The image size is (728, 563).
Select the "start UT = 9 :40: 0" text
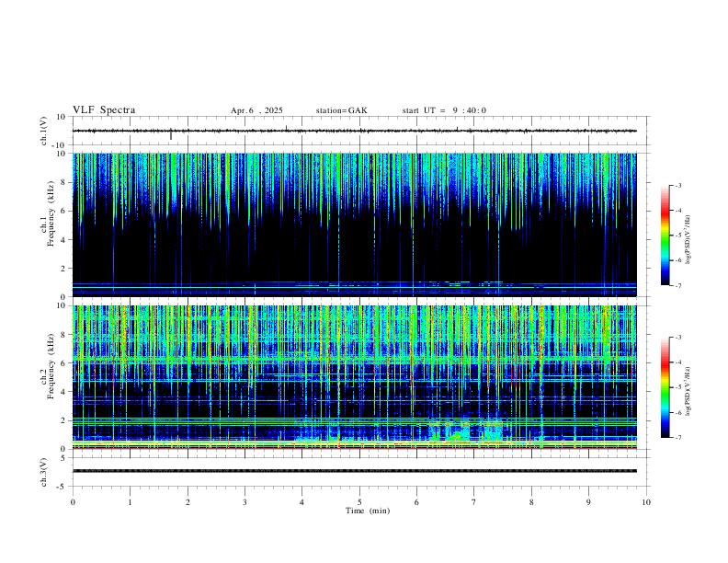tap(444, 110)
